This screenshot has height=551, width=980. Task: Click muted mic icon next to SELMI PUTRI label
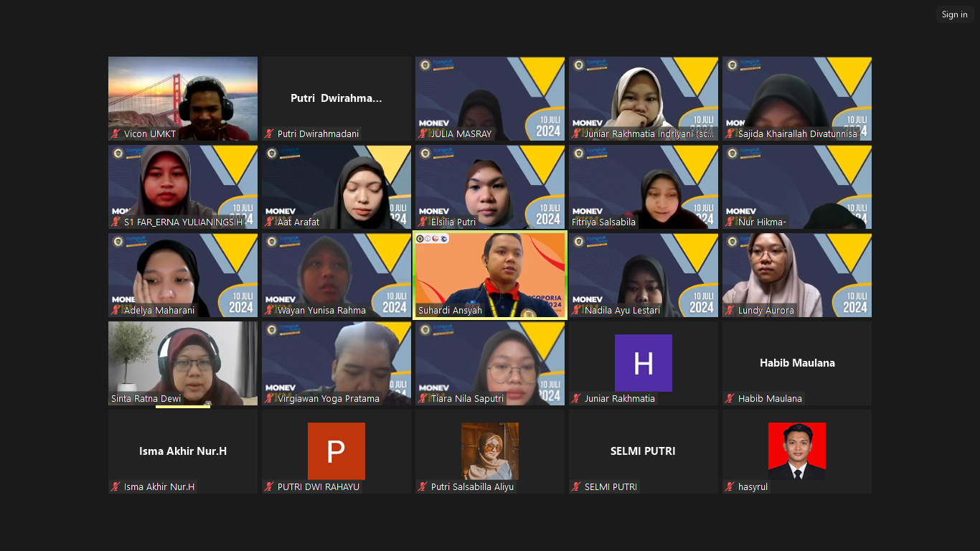(x=576, y=487)
